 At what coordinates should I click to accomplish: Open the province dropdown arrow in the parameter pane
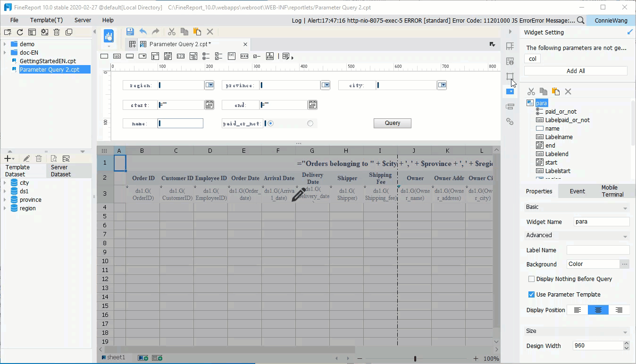pyautogui.click(x=326, y=85)
